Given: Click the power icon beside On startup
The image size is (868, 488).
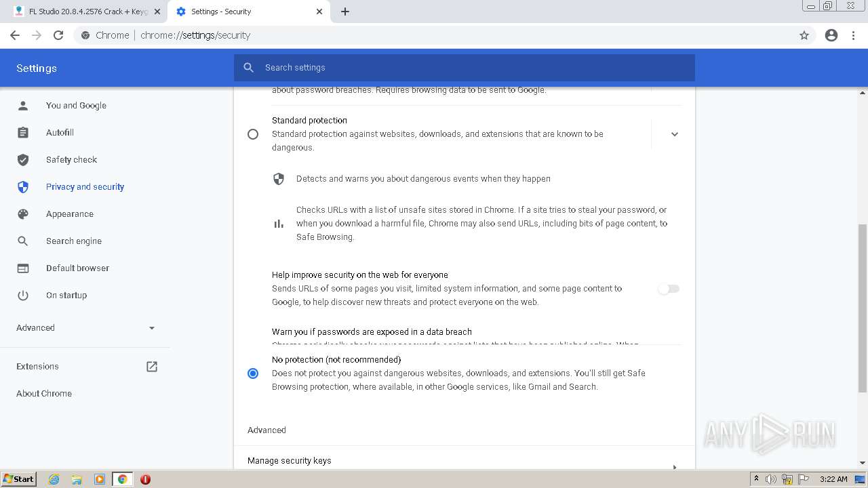Looking at the screenshot, I should click(x=23, y=296).
